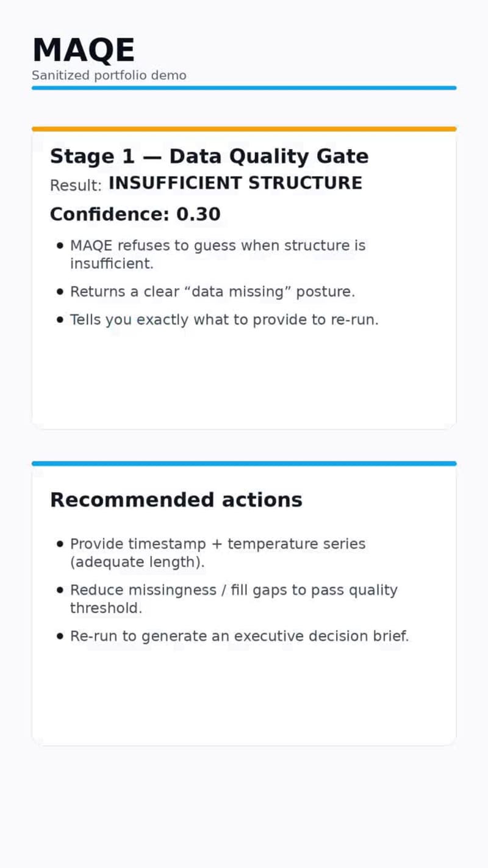This screenshot has height=868, width=488.
Task: Click the blue divider line under the header
Action: click(244, 88)
